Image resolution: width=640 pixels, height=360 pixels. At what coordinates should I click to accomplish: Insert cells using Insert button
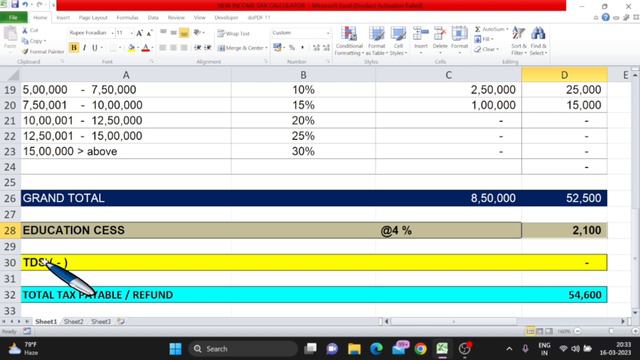click(421, 41)
